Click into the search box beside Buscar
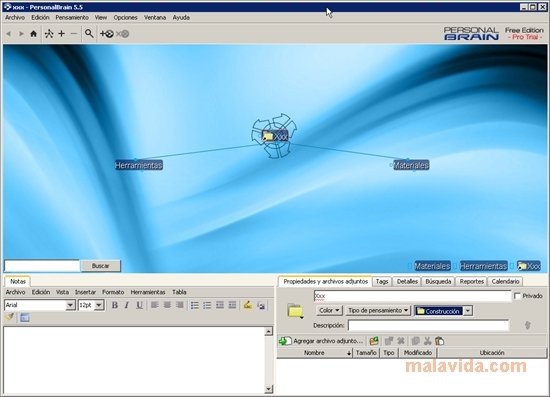550x397 pixels. point(42,266)
